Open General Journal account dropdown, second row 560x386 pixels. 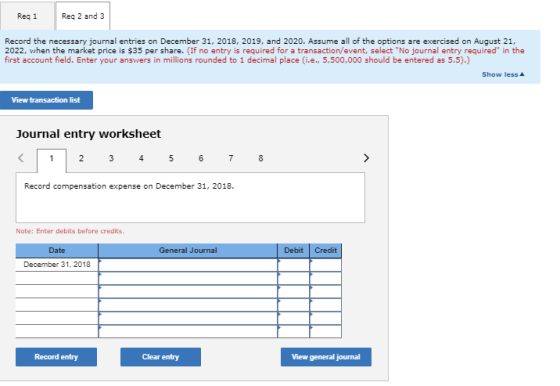tap(188, 278)
